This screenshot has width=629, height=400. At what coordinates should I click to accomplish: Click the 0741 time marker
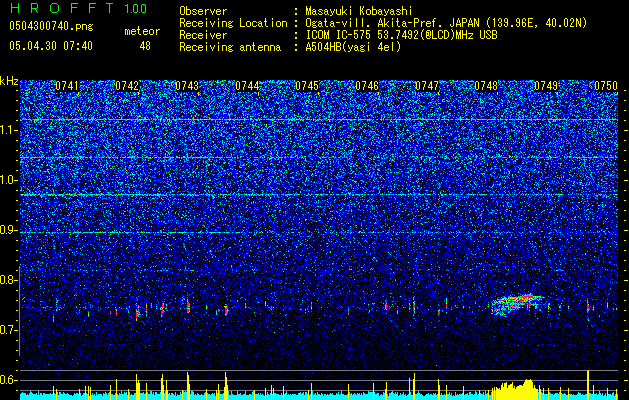pos(67,86)
